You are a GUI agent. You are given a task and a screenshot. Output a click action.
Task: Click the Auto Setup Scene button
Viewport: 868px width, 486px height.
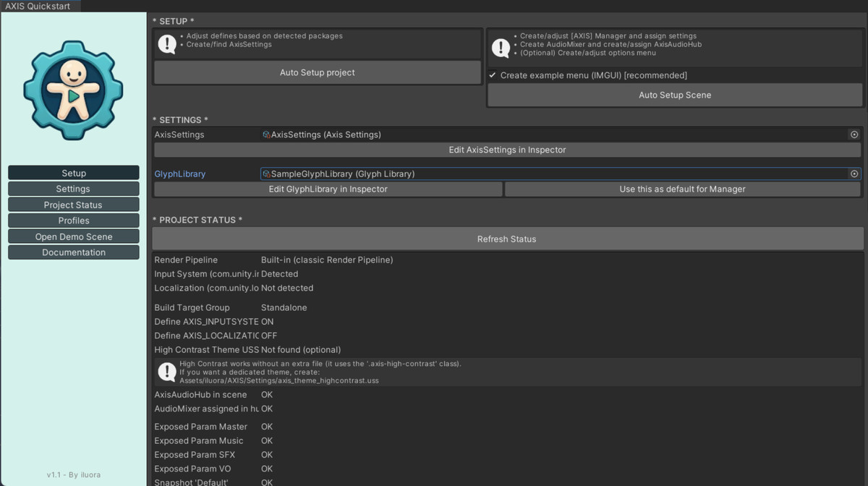pos(674,95)
